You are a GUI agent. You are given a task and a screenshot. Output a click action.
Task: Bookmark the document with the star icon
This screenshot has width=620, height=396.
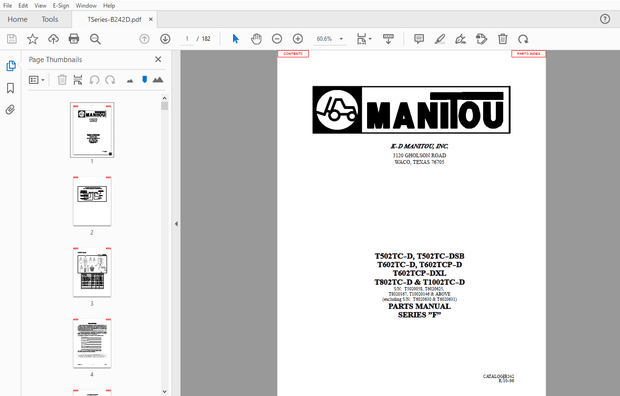click(x=32, y=39)
